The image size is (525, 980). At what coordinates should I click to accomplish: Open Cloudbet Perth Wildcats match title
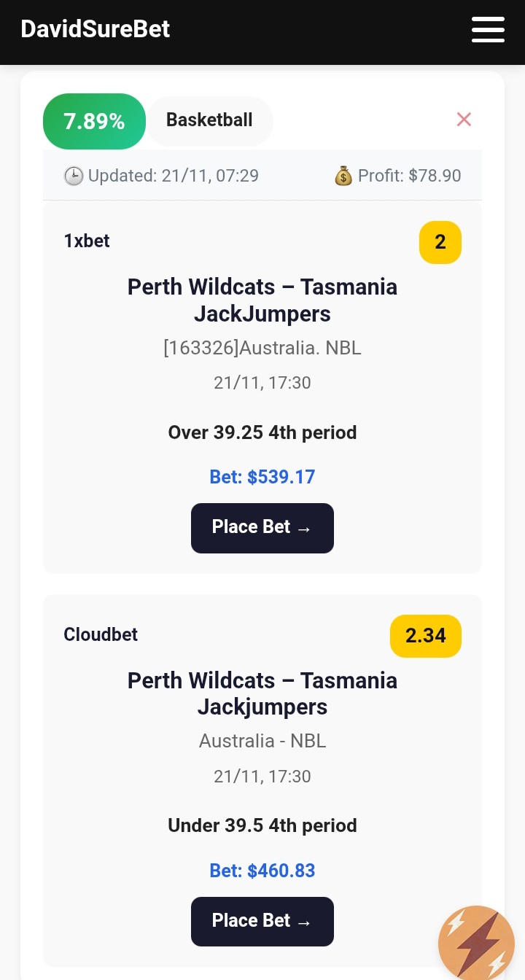(262, 693)
